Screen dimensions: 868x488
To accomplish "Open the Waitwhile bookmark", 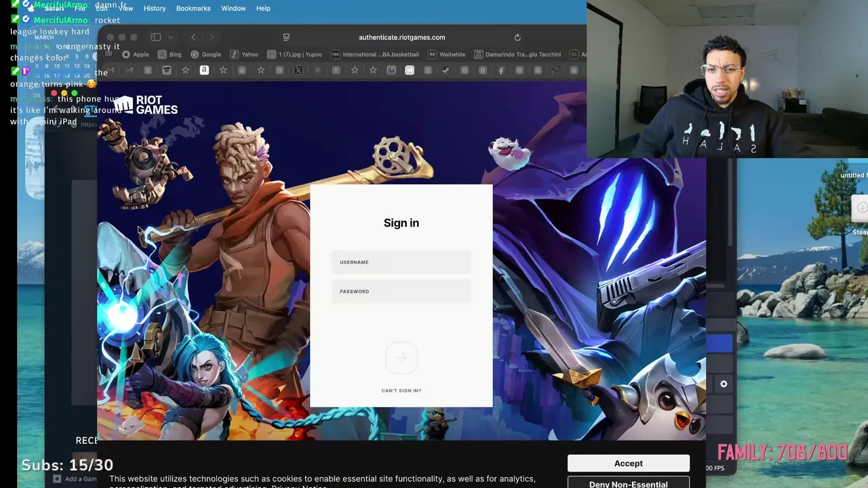I will click(447, 54).
